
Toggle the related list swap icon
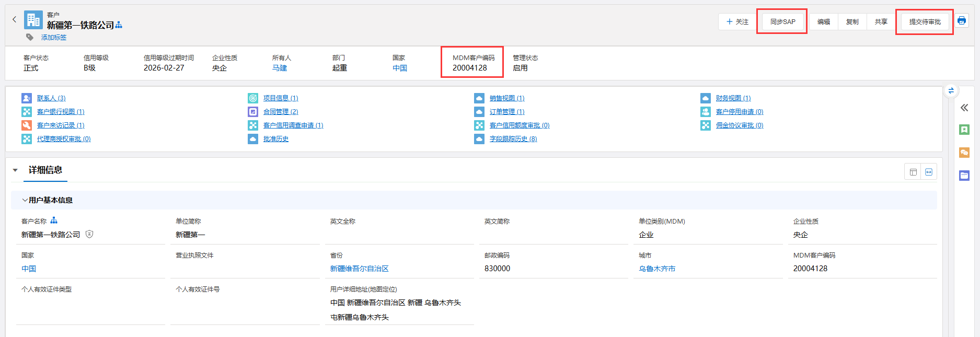(x=951, y=91)
